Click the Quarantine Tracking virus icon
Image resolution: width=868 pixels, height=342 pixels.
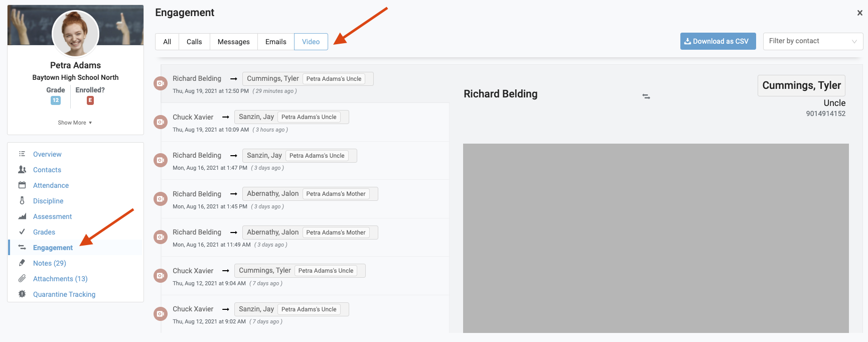(22, 294)
